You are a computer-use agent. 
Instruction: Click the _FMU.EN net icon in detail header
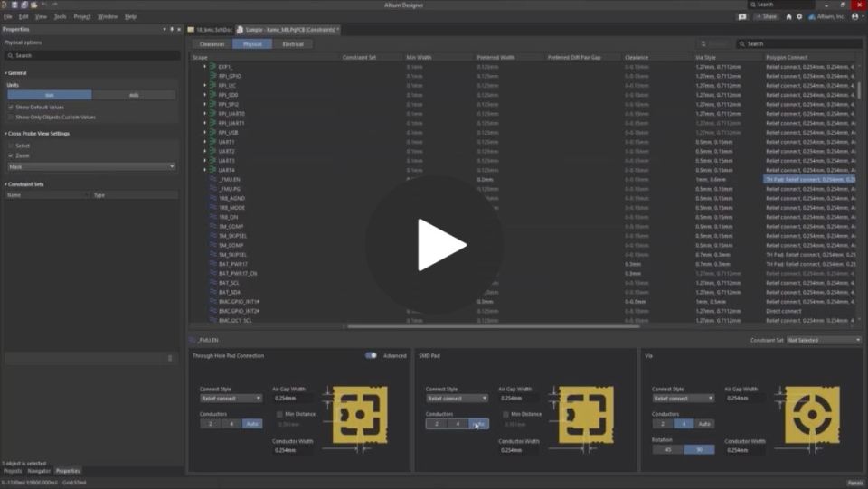pos(193,340)
